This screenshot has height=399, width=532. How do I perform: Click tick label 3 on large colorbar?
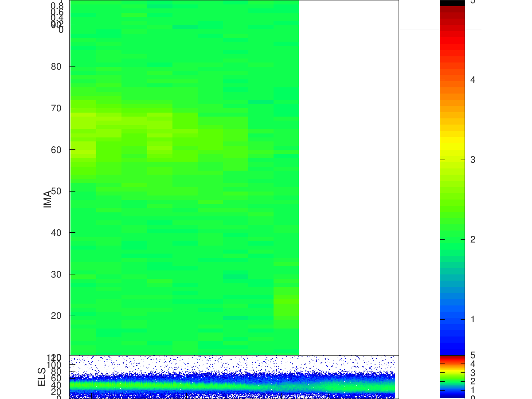pyautogui.click(x=473, y=160)
